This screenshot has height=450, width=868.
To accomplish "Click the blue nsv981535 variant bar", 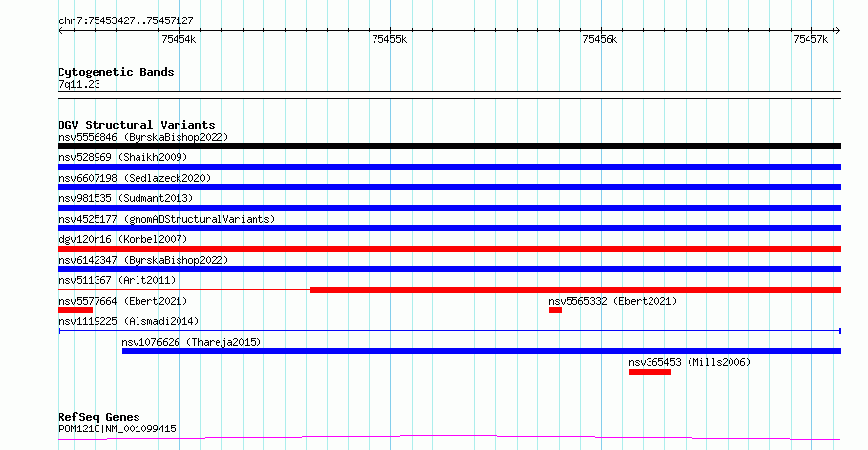I will pos(449,208).
